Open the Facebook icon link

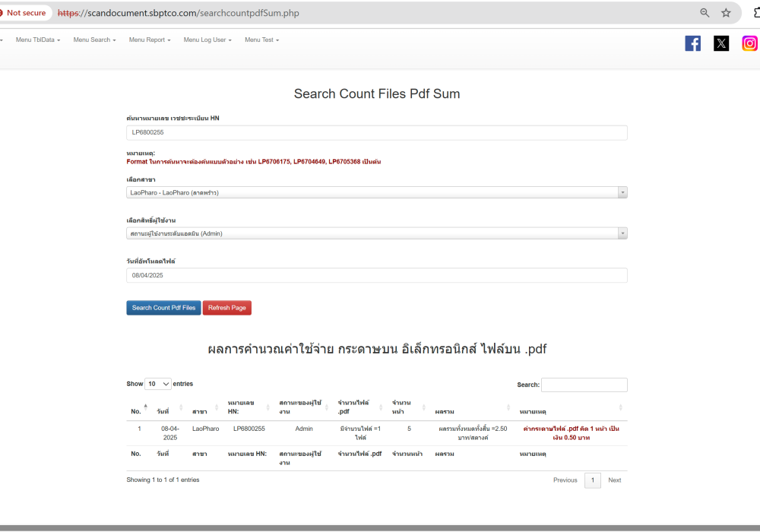[x=692, y=43]
